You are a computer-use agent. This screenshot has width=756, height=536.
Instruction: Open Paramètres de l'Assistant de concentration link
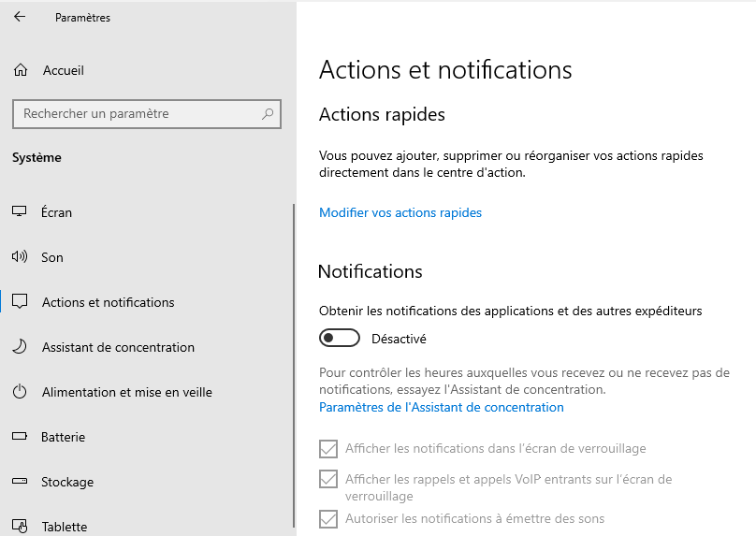coord(442,407)
